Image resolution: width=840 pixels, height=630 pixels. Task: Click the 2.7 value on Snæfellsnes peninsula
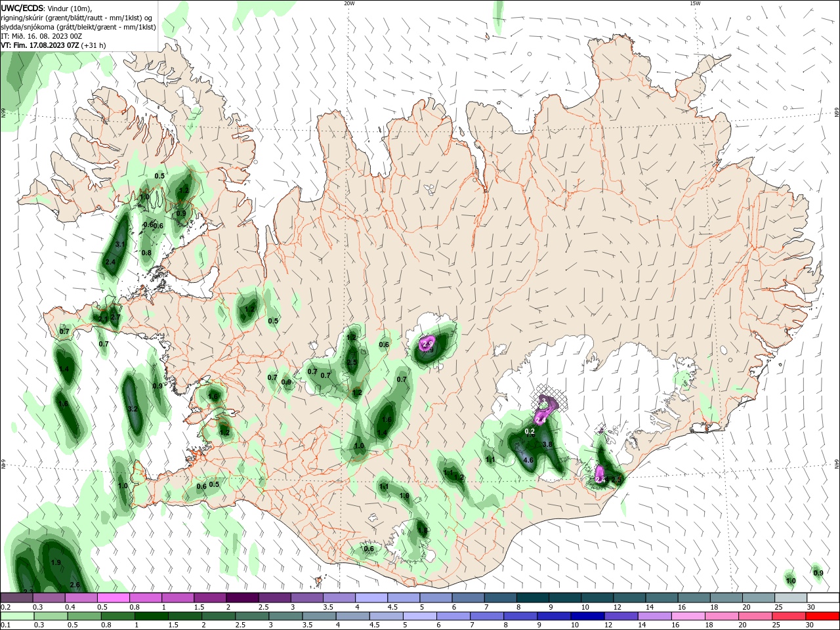[x=115, y=317]
